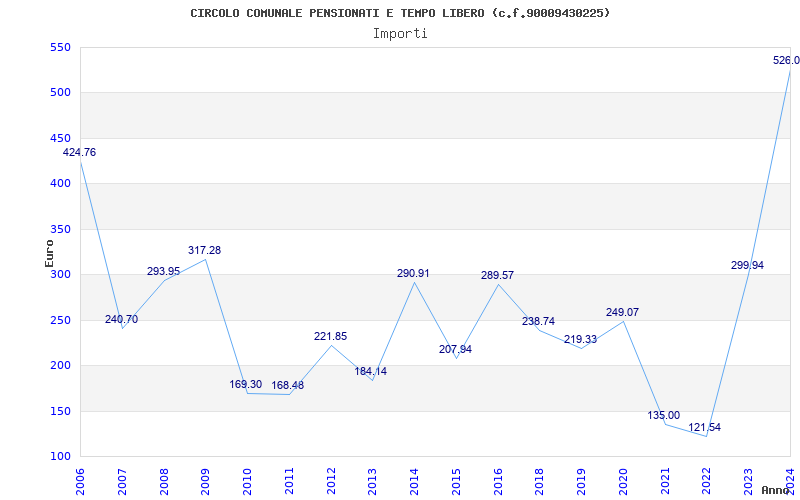800x500 pixels.
Task: Click the 100 tick on y-axis
Action: (60, 457)
